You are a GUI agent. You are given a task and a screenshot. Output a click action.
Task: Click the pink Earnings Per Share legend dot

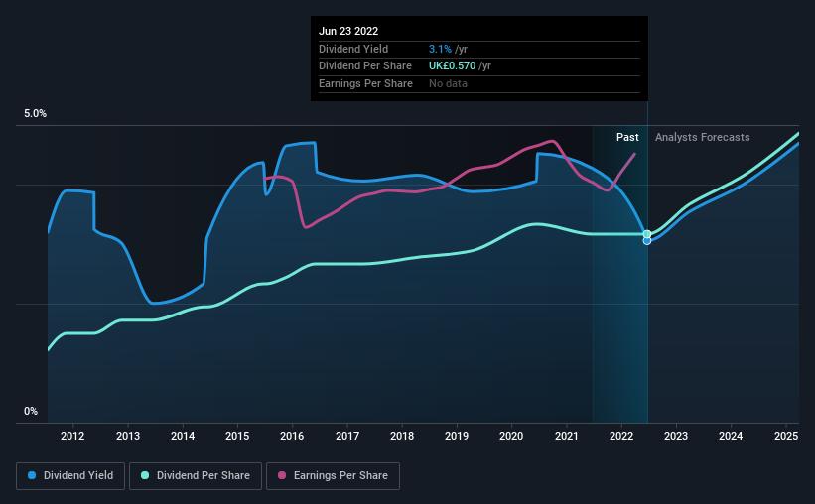pyautogui.click(x=282, y=475)
